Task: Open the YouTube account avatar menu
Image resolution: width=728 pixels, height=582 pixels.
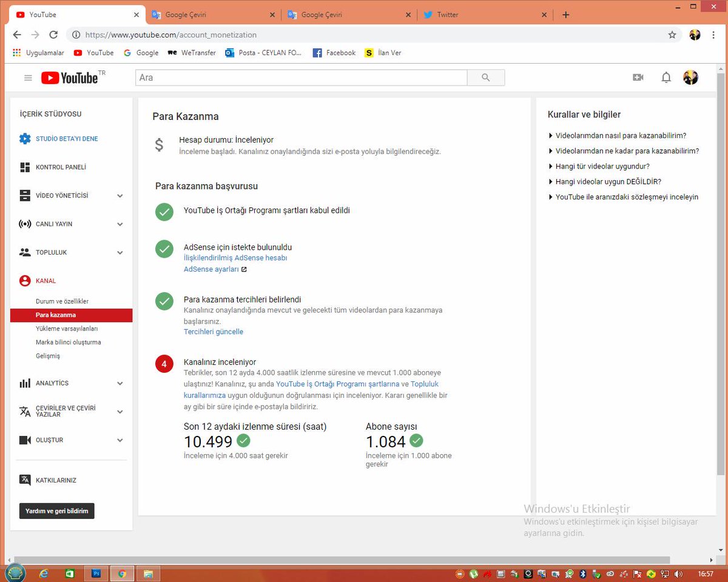Action: tap(690, 78)
